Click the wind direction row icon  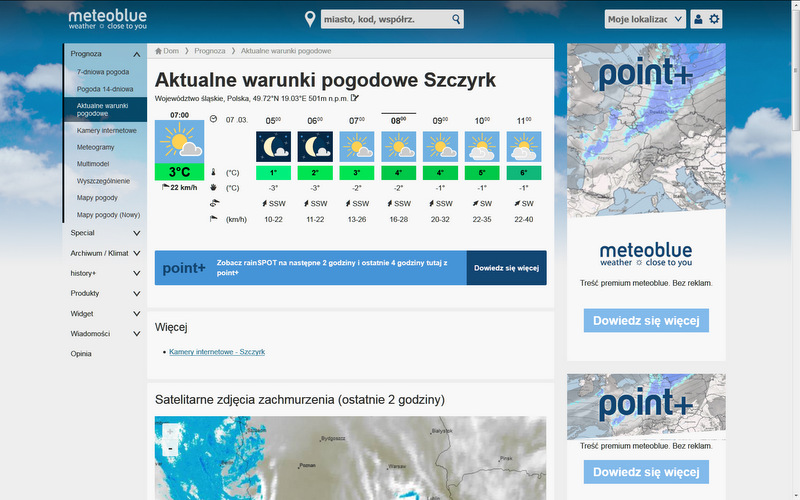[214, 203]
